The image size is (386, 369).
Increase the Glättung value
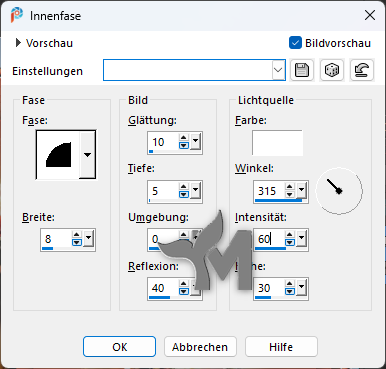(x=184, y=138)
